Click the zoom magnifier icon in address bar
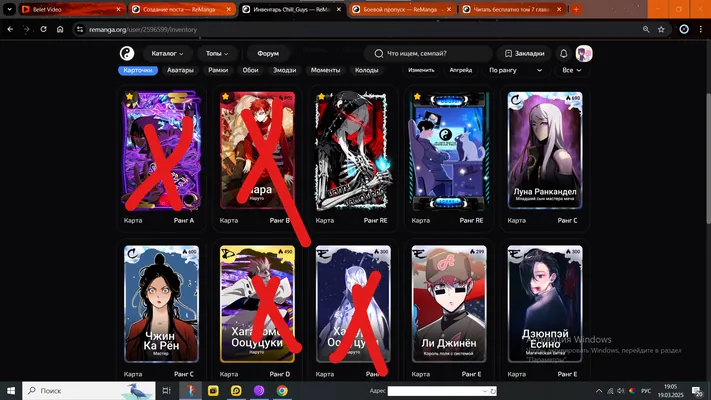Screen dimensions: 711x400 [x=646, y=29]
